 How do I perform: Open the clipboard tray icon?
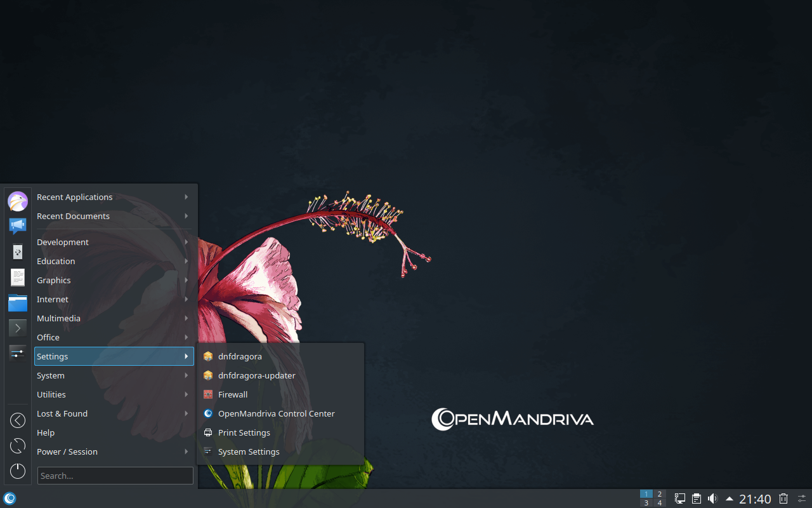coord(697,498)
